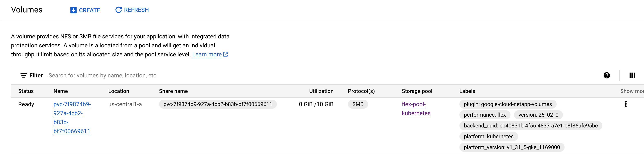Image resolution: width=644 pixels, height=154 pixels.
Task: Click the share name chip
Action: click(x=217, y=104)
